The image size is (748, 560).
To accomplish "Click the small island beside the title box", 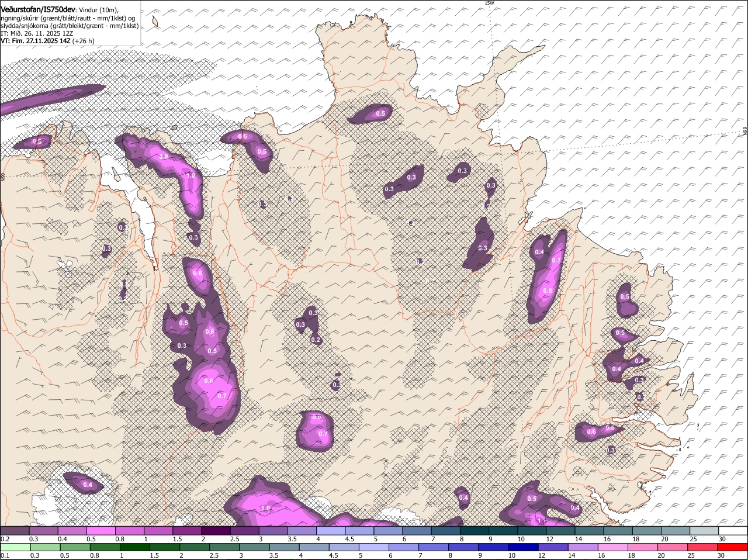I will pos(155,22).
